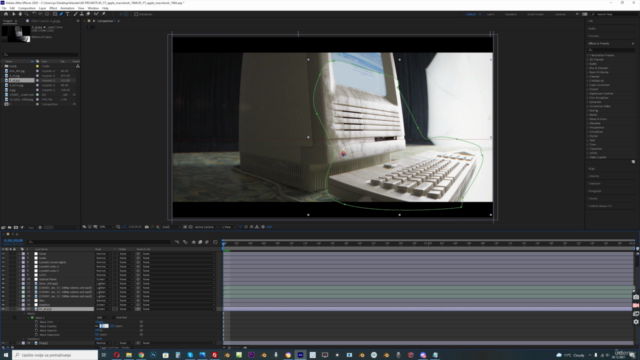
Task: Select the Roto Brush tool
Action: click(x=96, y=14)
